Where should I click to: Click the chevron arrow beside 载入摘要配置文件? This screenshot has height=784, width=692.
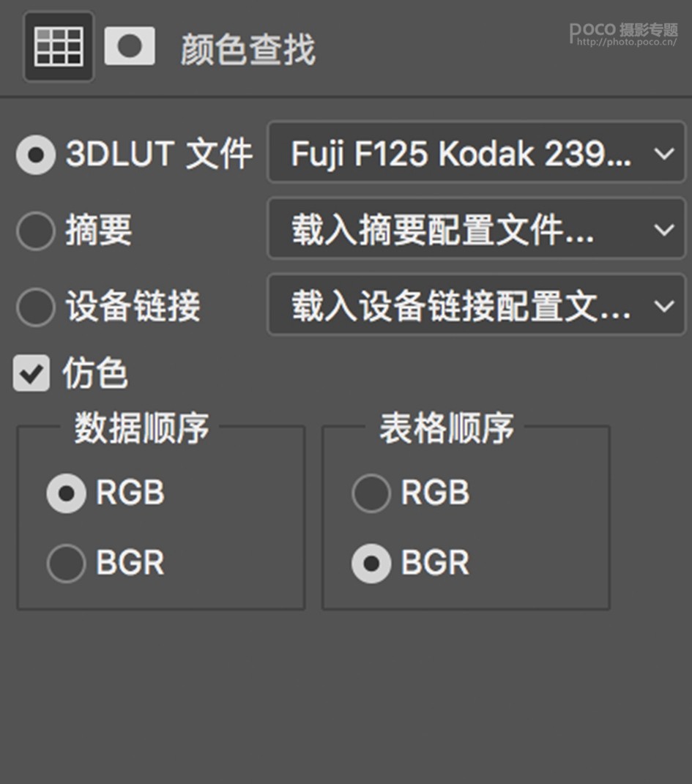(664, 230)
